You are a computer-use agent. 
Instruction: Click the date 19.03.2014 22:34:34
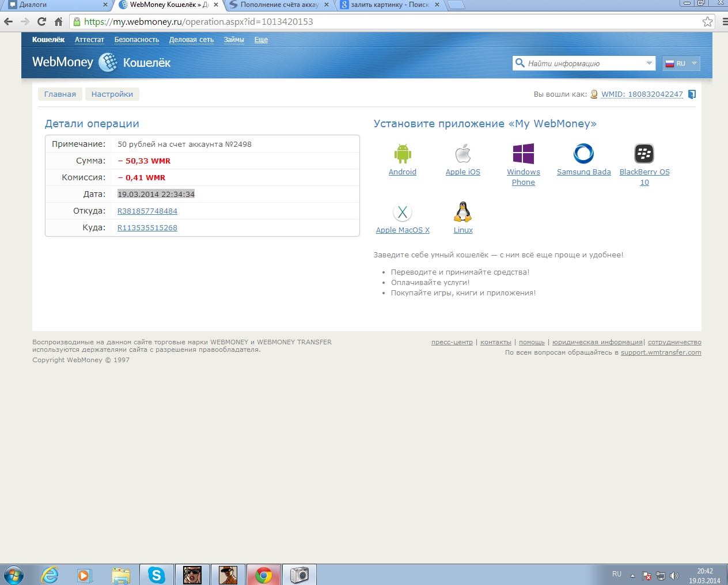[x=156, y=195]
